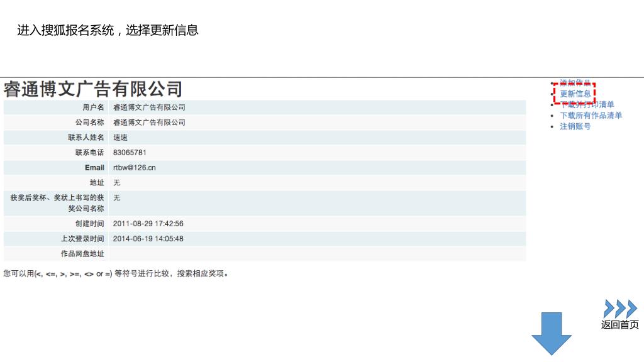This screenshot has height=362, width=644.
Task: Open the 添加作品 link
Action: (x=575, y=82)
